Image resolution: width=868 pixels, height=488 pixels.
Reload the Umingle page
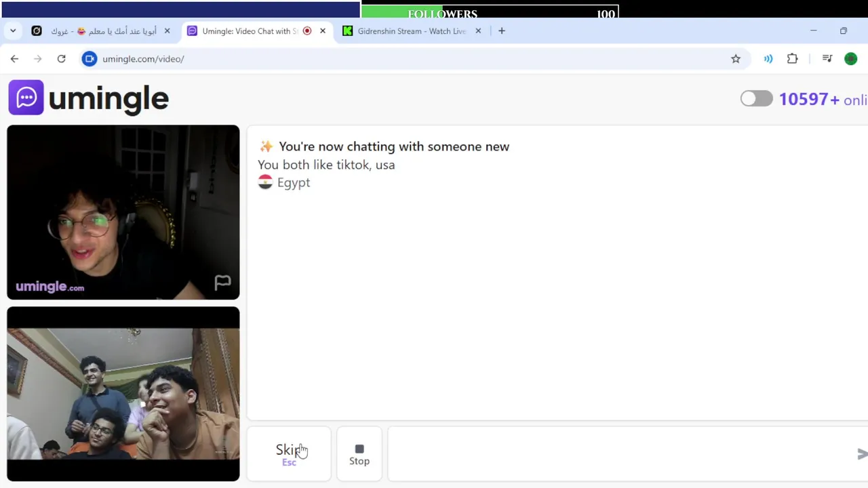pos(61,59)
